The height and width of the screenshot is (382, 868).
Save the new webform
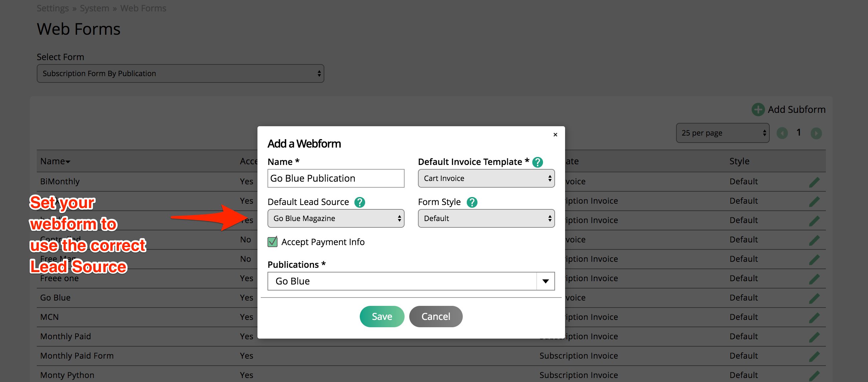point(382,316)
